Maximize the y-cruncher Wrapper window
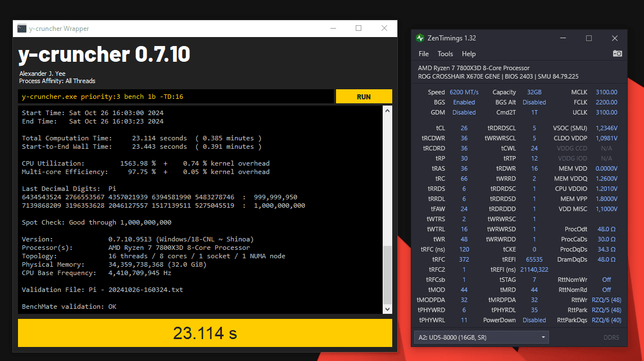This screenshot has height=361, width=644. click(x=359, y=28)
